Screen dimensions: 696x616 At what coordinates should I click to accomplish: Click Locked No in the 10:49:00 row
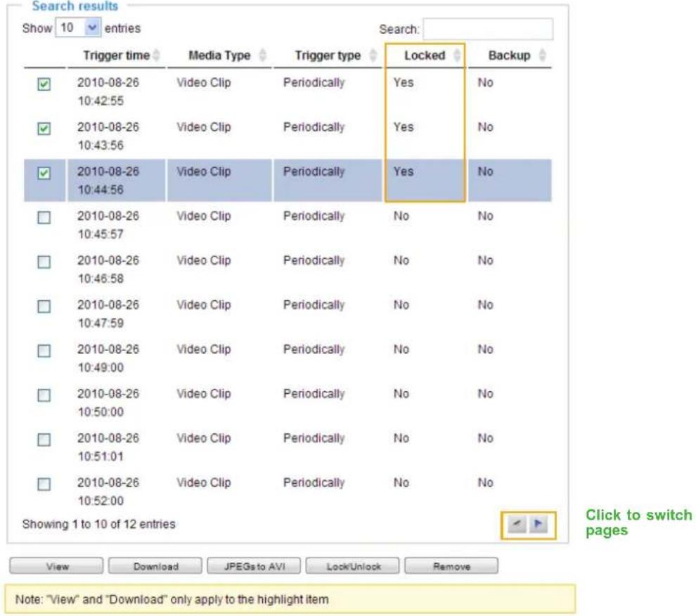pos(401,349)
